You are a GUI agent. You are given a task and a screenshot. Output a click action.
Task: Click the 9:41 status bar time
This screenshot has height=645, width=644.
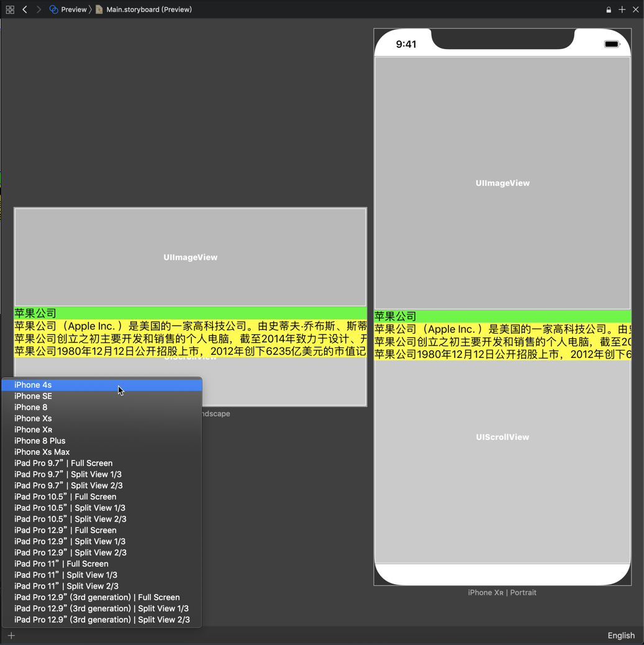(x=406, y=44)
